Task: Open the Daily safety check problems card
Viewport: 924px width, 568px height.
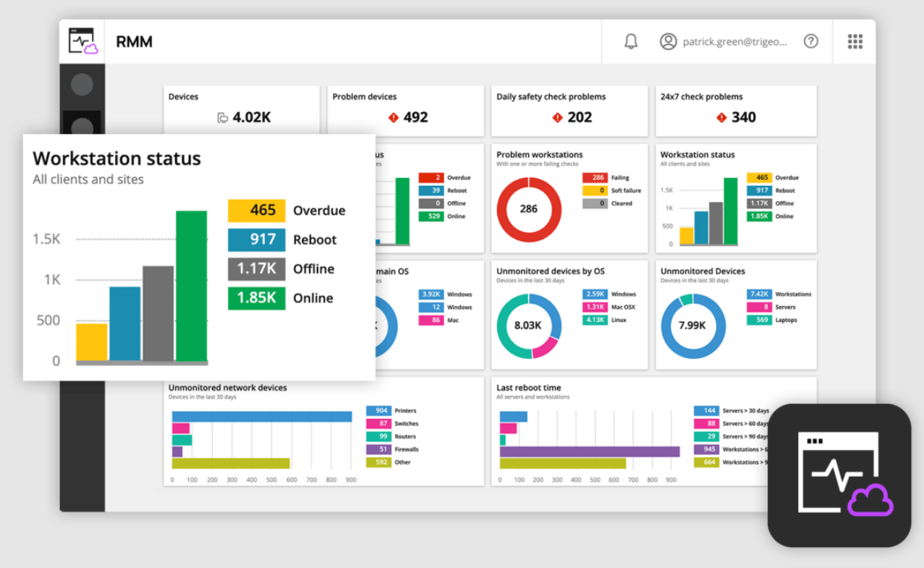Action: coord(569,110)
